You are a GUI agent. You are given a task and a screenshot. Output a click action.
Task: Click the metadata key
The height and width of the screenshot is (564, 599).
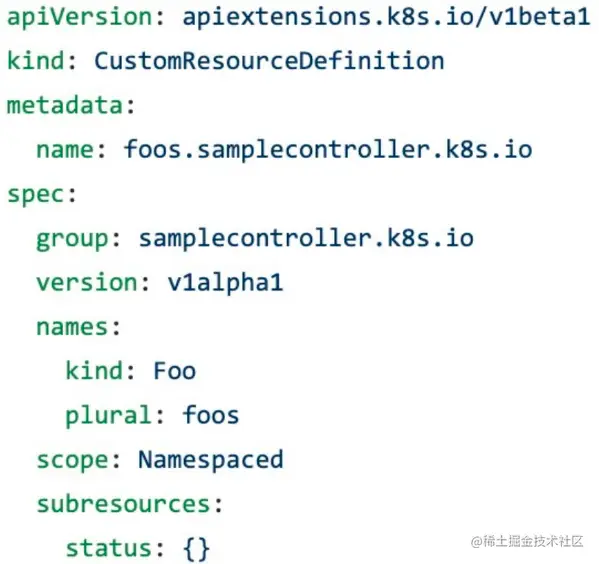pyautogui.click(x=65, y=105)
